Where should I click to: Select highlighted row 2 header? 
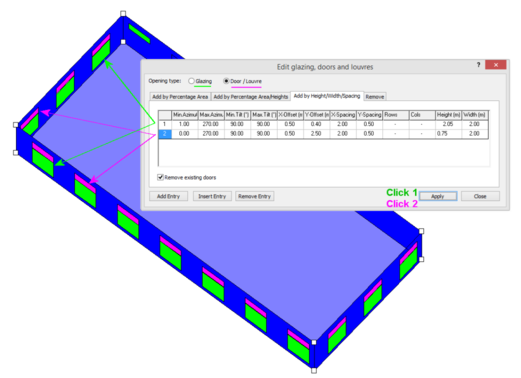(x=165, y=134)
